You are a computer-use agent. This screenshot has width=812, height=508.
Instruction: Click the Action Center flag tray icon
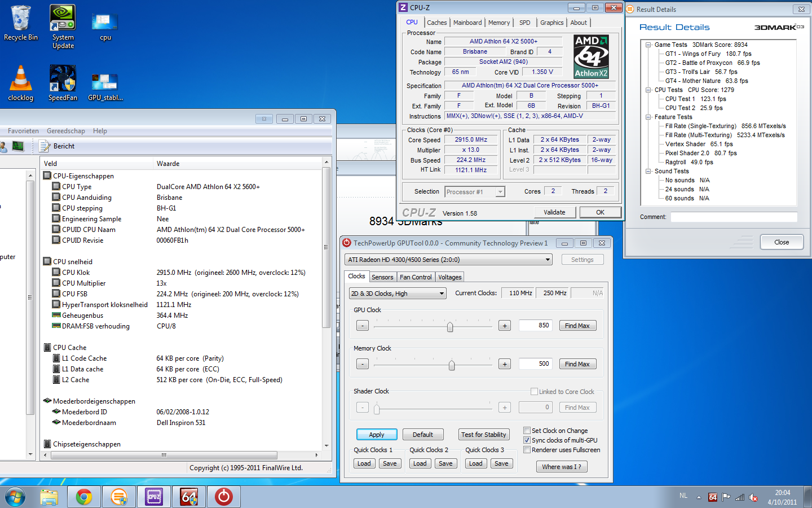[726, 497]
